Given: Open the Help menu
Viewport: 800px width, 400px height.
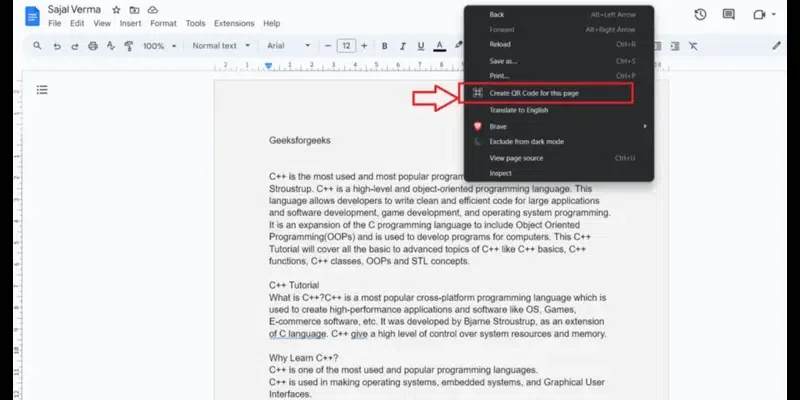Looking at the screenshot, I should [x=271, y=23].
